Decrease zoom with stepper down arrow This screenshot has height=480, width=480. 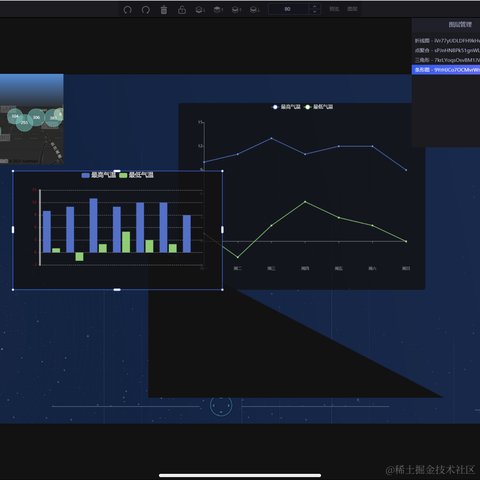pyautogui.click(x=314, y=12)
